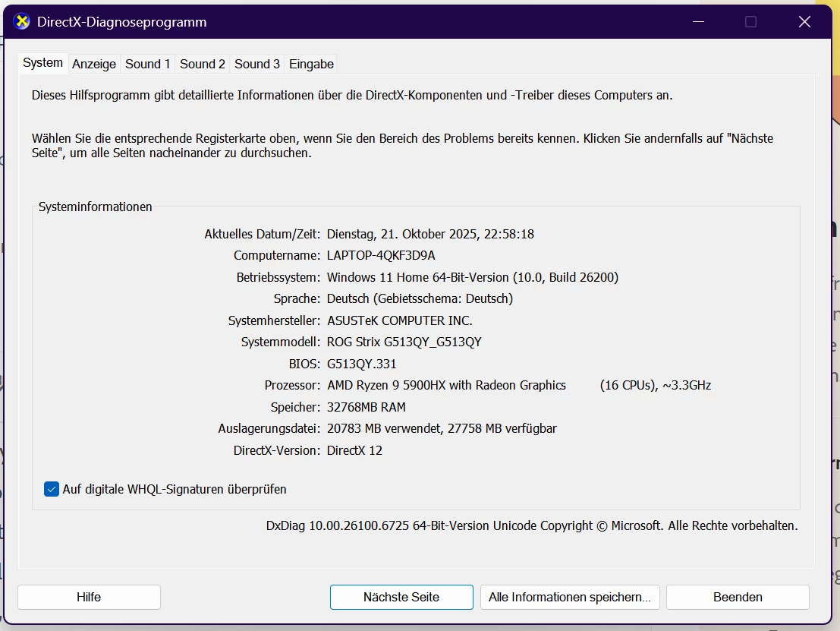Click Alle Informationen speichern button
This screenshot has width=840, height=631.
(570, 597)
